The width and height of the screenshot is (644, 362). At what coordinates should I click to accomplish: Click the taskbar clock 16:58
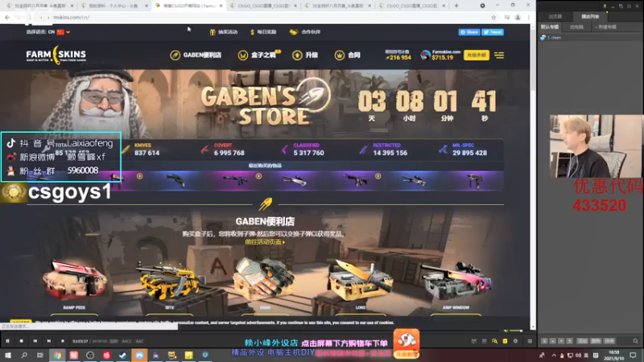pyautogui.click(x=613, y=355)
